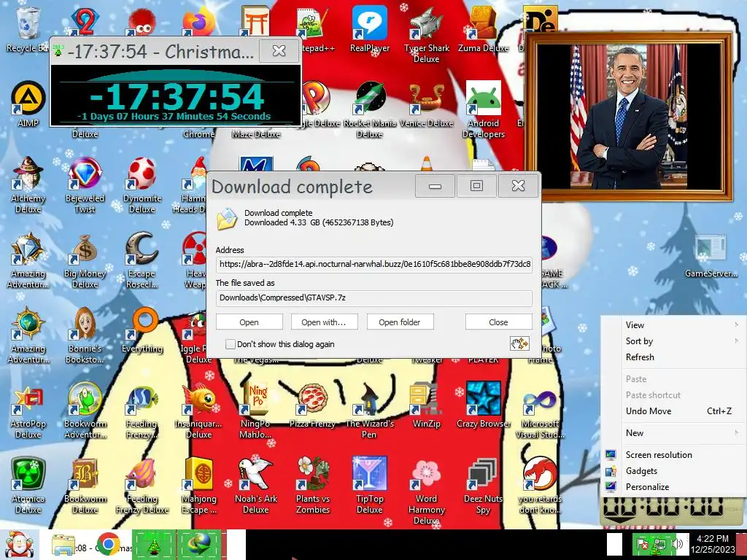Select the Deez Nuts Spy icon
The width and height of the screenshot is (747, 560).
(x=483, y=485)
